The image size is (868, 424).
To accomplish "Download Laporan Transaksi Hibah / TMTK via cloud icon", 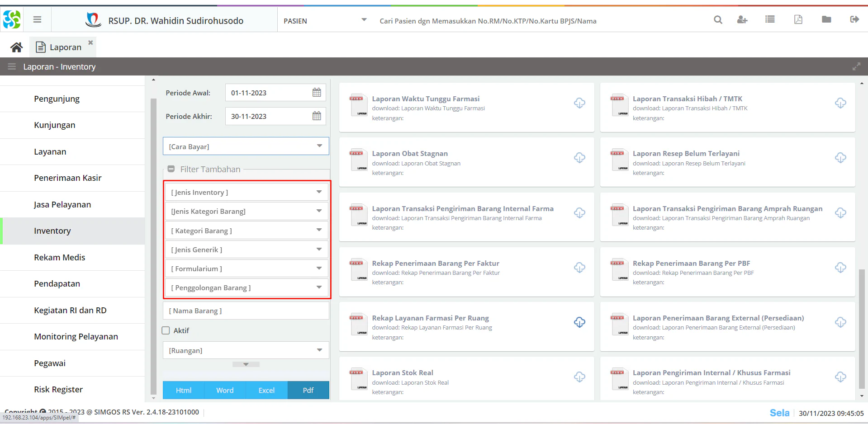I will pyautogui.click(x=840, y=103).
